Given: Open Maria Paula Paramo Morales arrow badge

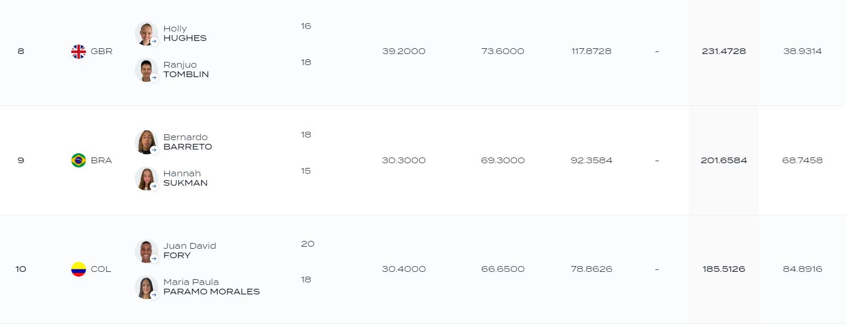Looking at the screenshot, I should point(154,294).
